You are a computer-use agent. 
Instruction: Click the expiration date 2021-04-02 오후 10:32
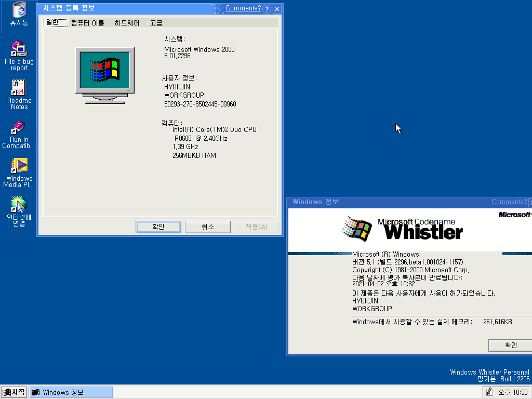(x=383, y=284)
